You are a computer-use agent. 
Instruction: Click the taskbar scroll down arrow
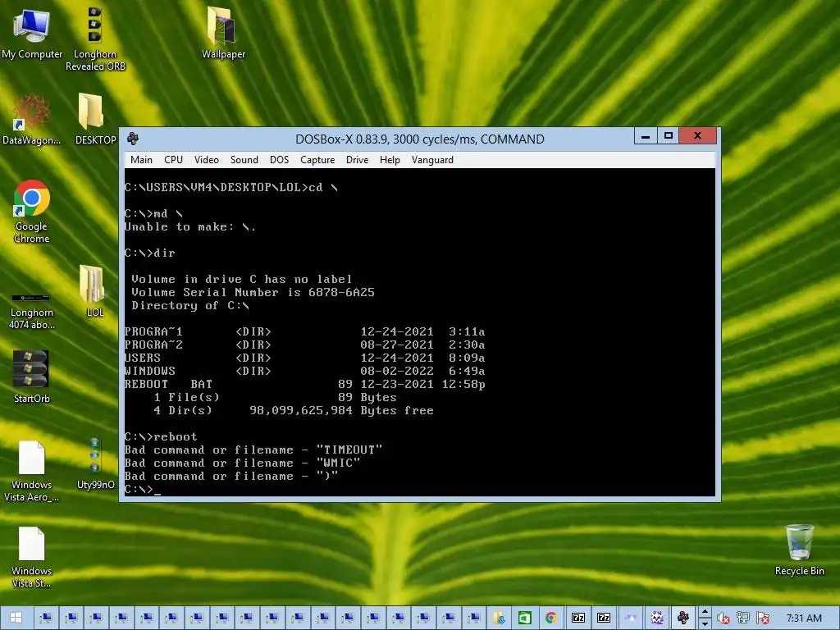coord(705,623)
